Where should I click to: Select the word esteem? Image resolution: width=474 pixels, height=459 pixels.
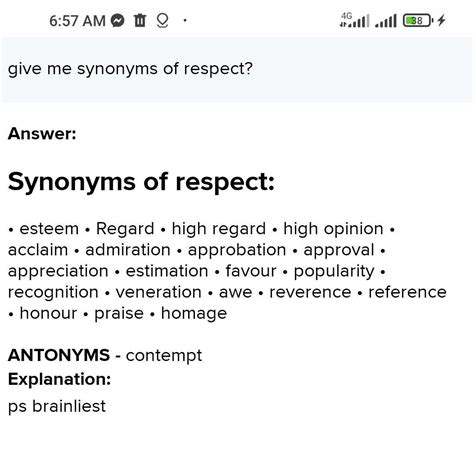[x=49, y=229]
